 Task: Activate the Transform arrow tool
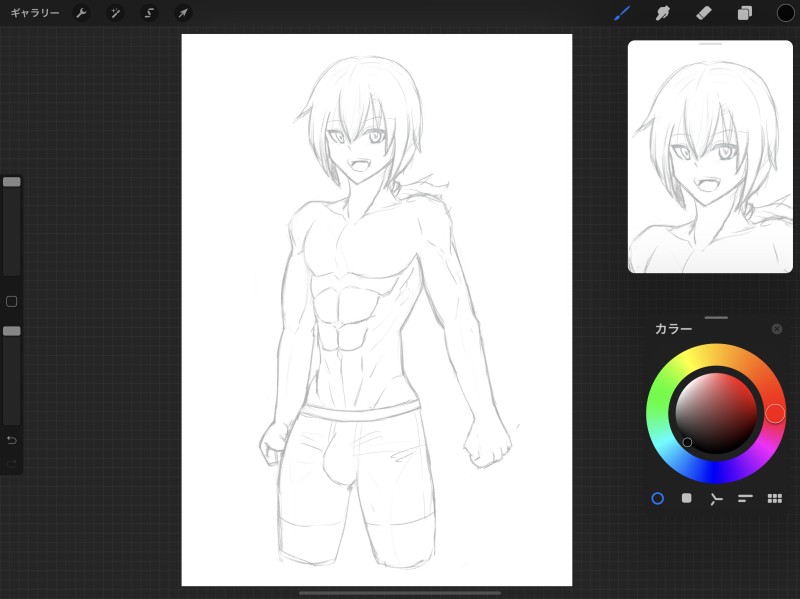pyautogui.click(x=183, y=13)
